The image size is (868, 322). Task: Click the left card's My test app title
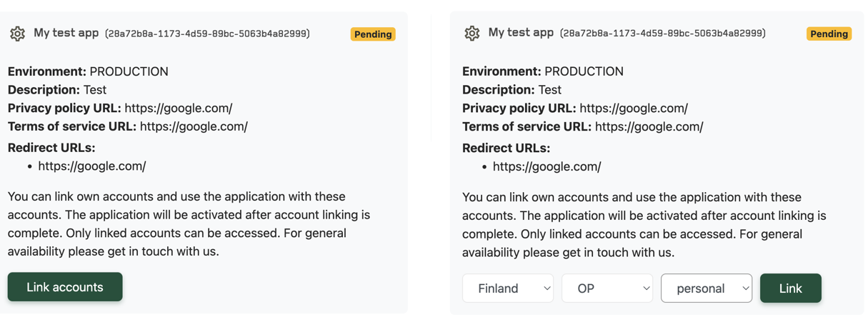(66, 33)
